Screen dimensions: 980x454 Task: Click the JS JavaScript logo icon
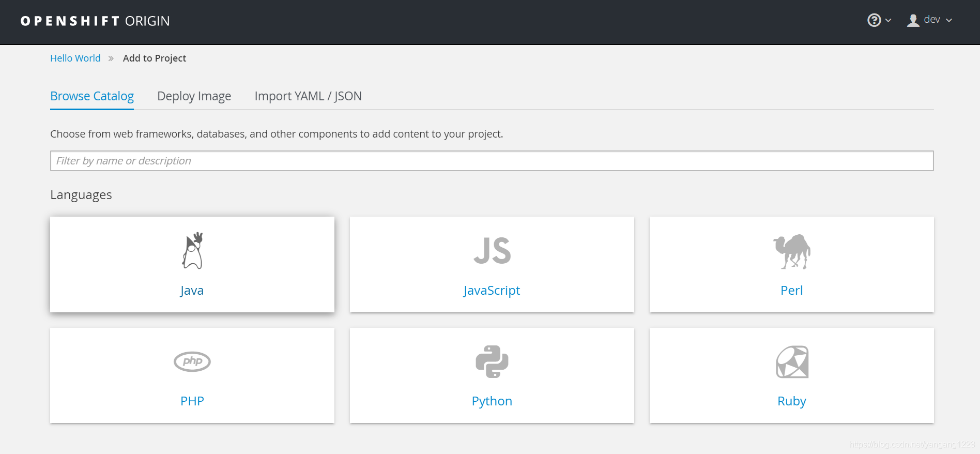[x=492, y=251]
